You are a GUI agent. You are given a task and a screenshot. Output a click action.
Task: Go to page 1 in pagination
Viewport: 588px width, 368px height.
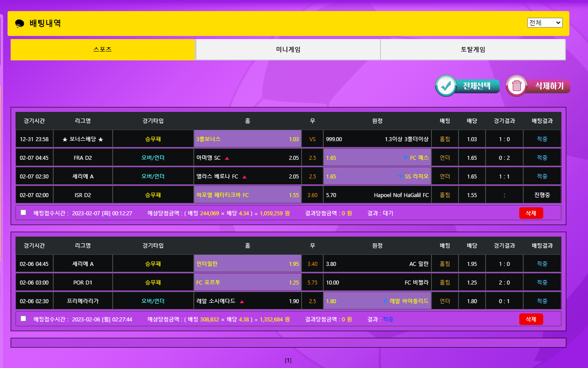pos(288,360)
